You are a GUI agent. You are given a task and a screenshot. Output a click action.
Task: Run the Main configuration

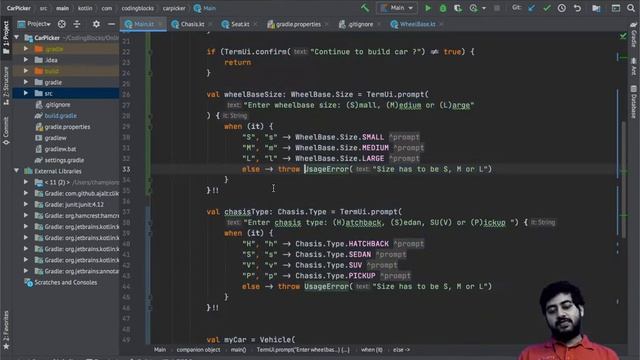coord(428,8)
